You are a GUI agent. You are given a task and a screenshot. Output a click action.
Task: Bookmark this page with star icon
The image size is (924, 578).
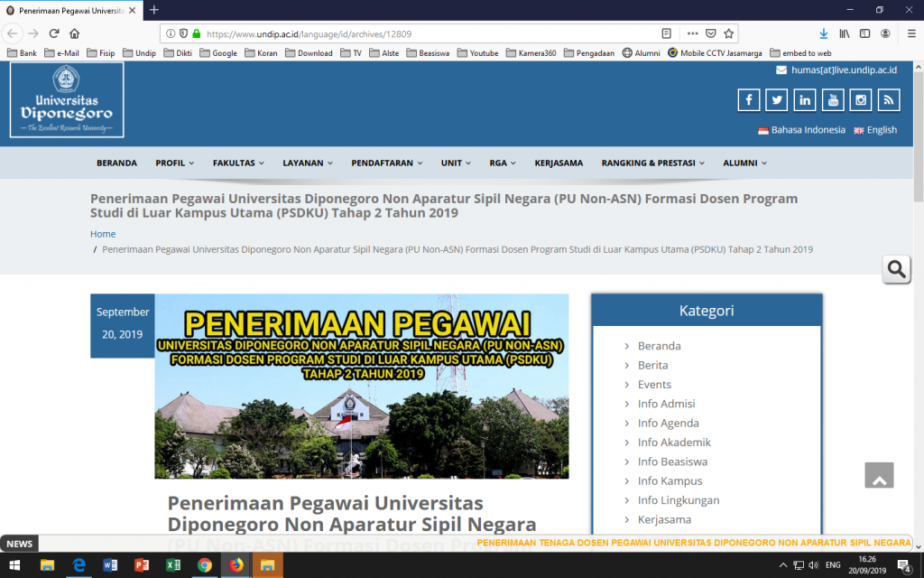point(729,33)
